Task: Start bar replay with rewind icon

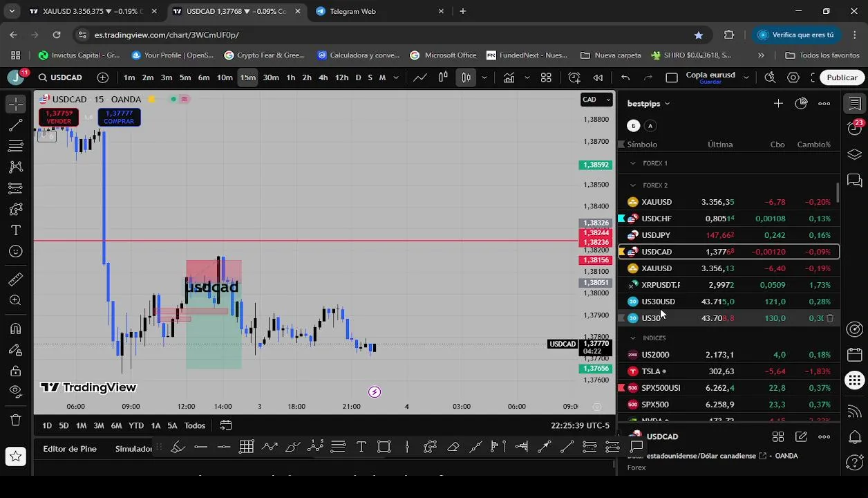Action: coord(598,77)
